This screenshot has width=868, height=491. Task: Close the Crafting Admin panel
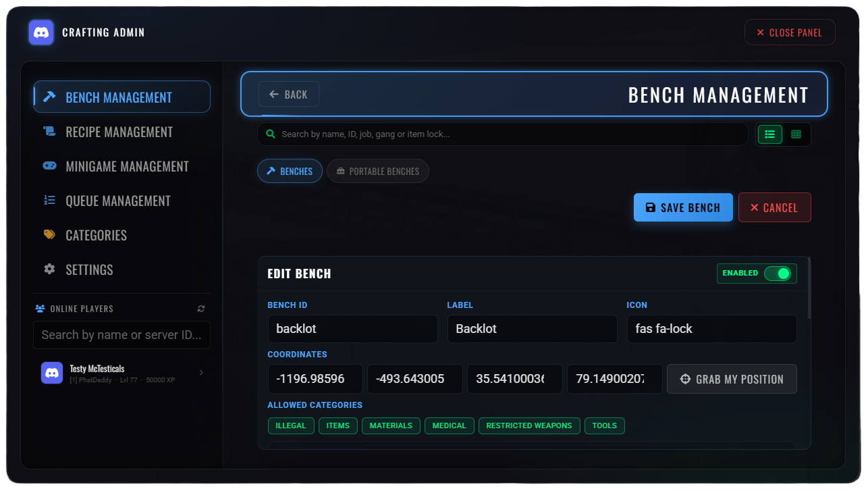pos(790,32)
